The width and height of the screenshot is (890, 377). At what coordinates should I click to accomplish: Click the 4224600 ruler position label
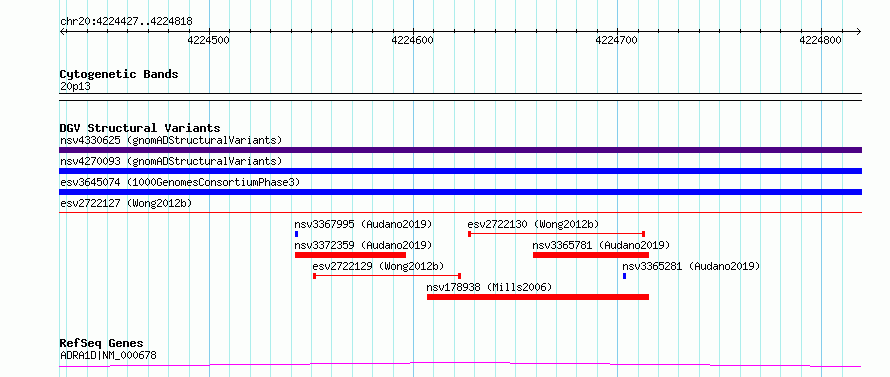(x=413, y=40)
